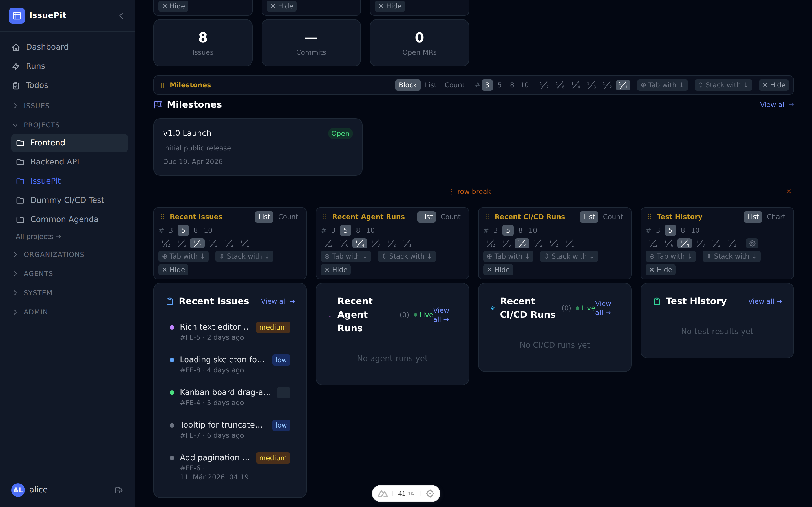
Task: Expand the ADMIN section
Action: pyautogui.click(x=35, y=312)
